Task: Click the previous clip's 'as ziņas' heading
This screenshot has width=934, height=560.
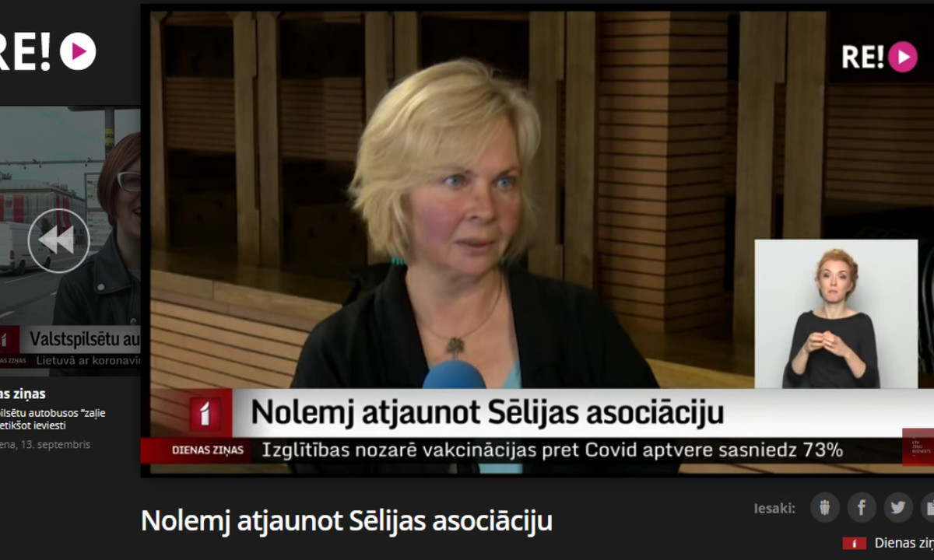Action: click(x=23, y=394)
